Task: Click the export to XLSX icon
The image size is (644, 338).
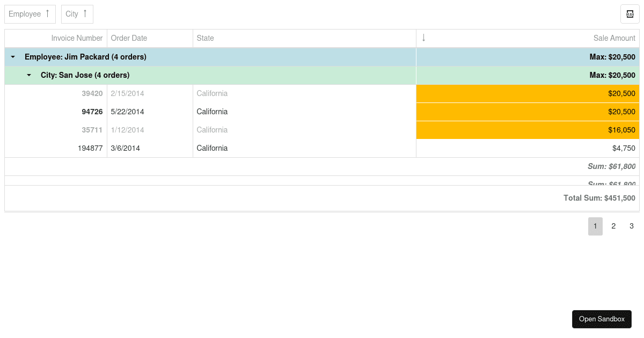Action: point(630,14)
